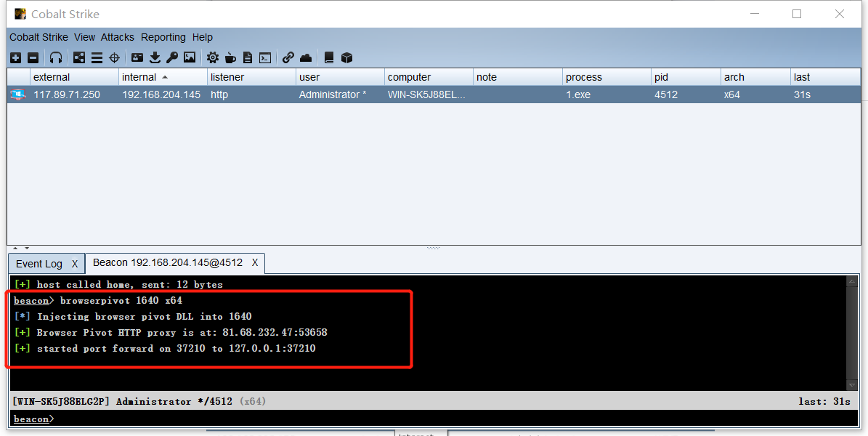
Task: Click the coffee cup Java applet icon
Action: pyautogui.click(x=230, y=57)
